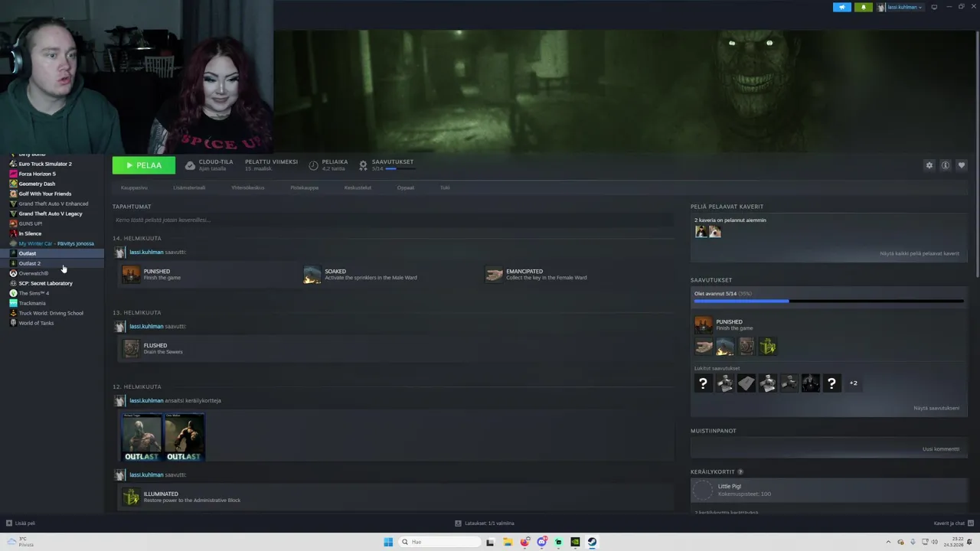Open the Tuki tab
This screenshot has width=980, height=551.
[445, 187]
